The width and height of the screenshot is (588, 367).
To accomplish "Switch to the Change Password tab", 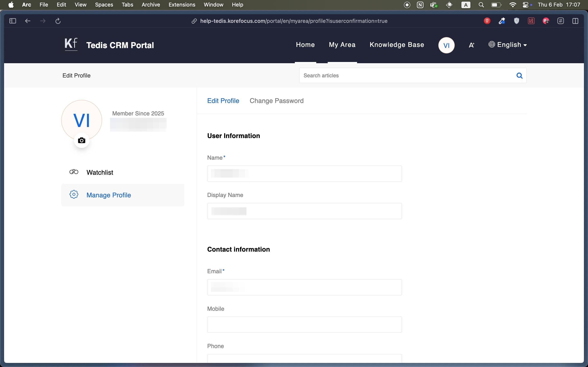I will click(276, 101).
